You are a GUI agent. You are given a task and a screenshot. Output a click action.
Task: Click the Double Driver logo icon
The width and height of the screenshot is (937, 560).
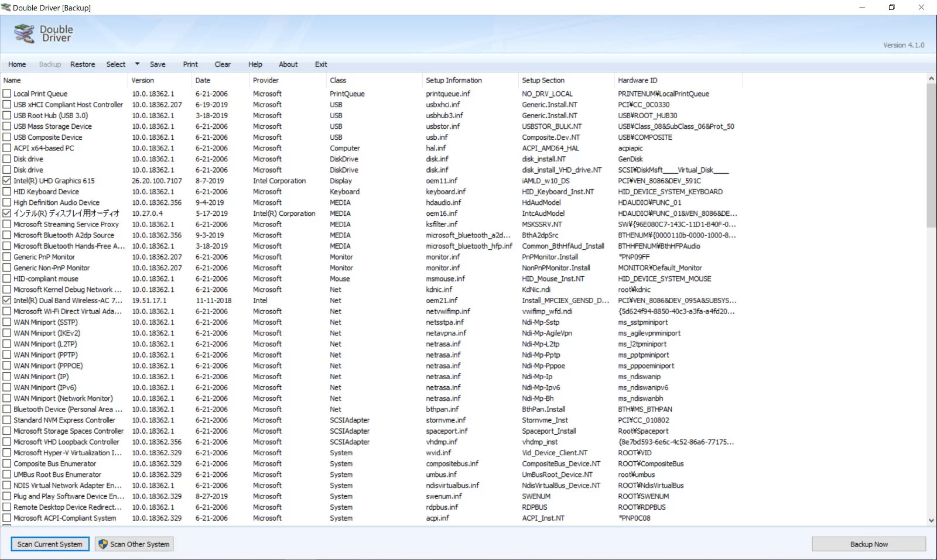25,33
